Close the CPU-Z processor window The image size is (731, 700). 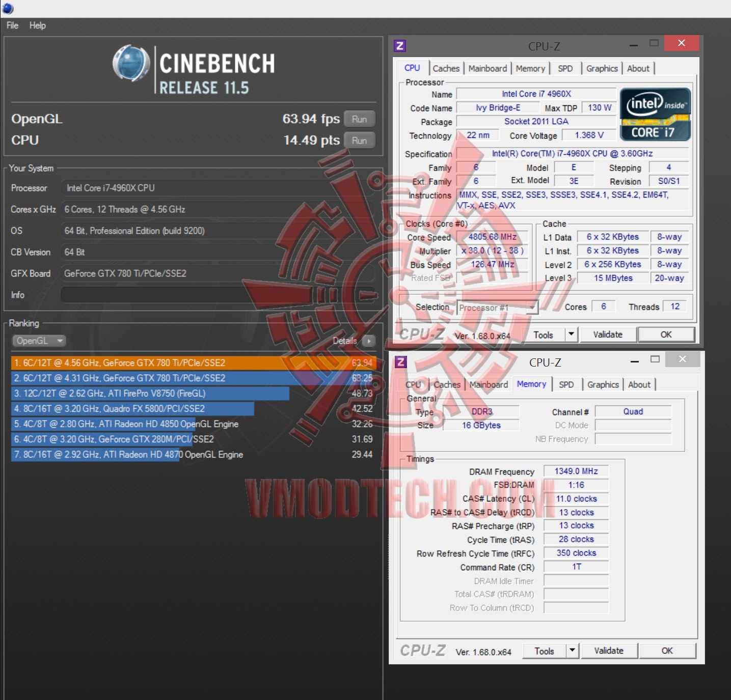point(682,43)
